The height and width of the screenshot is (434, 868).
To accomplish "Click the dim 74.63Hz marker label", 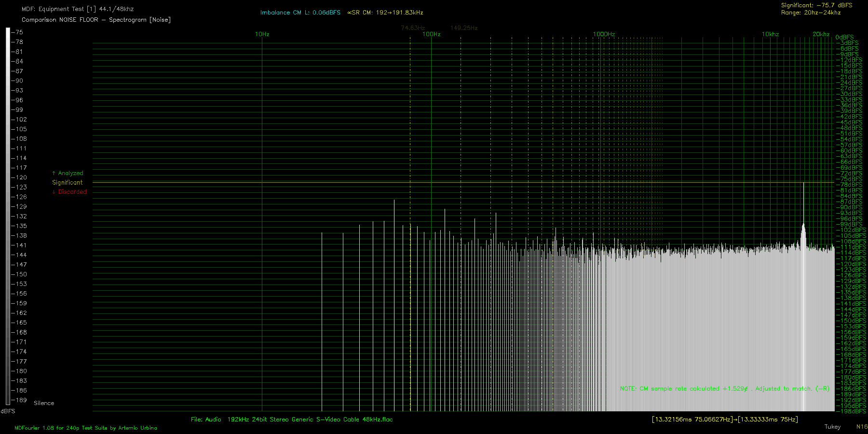I will [x=413, y=28].
